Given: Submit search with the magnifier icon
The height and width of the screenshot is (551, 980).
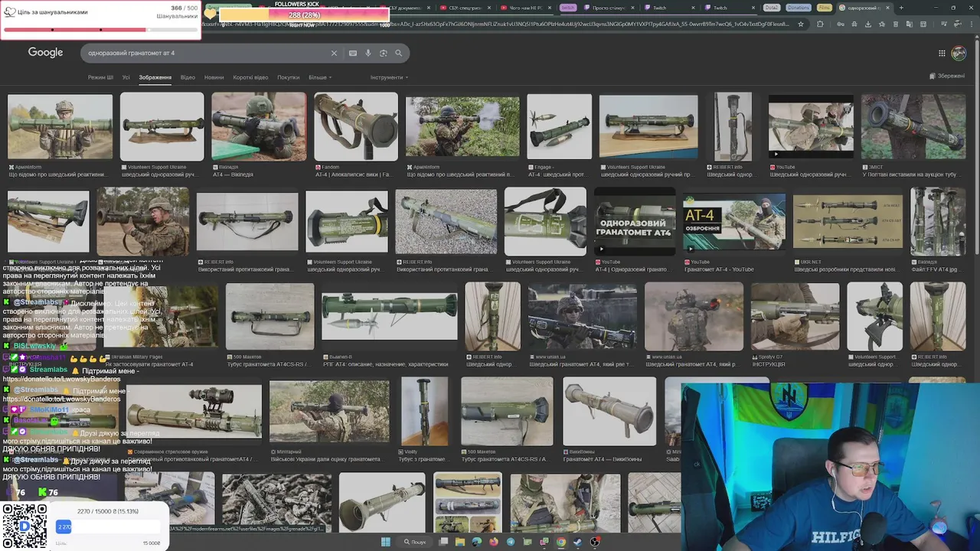Looking at the screenshot, I should (x=398, y=53).
